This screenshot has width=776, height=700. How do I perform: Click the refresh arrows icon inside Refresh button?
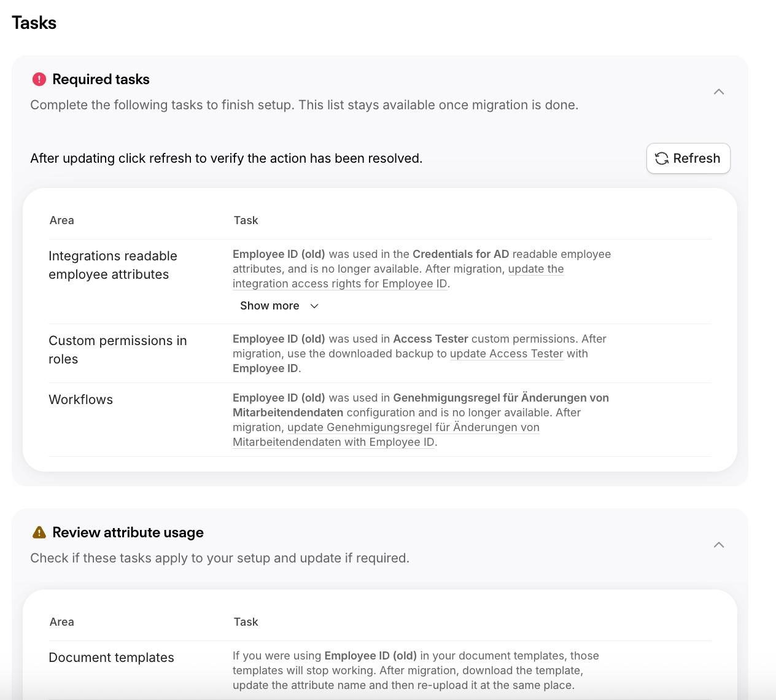(662, 158)
